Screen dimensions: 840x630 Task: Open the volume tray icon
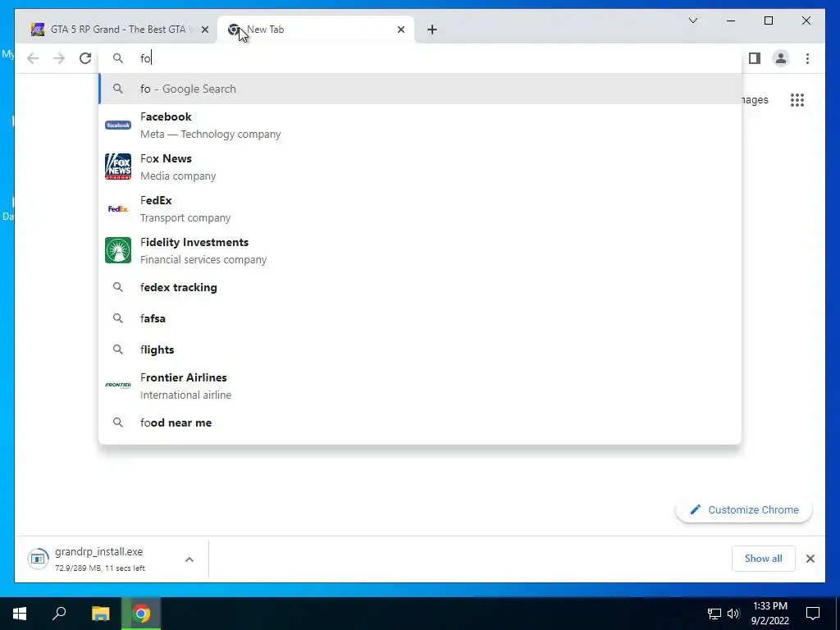(733, 614)
